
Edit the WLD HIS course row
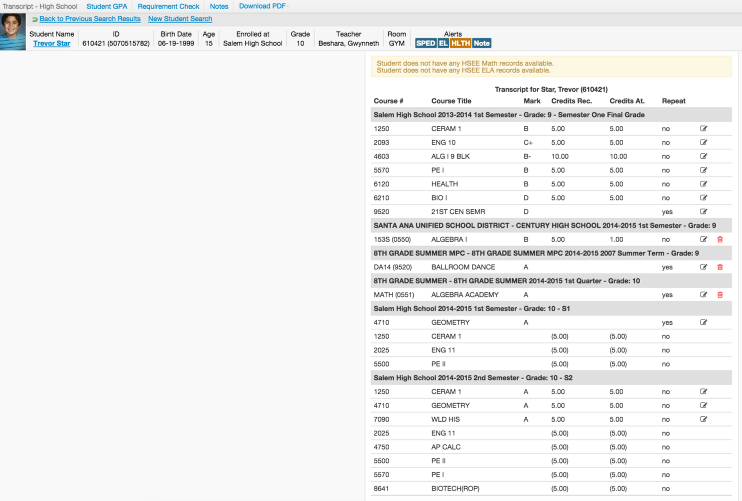703,419
